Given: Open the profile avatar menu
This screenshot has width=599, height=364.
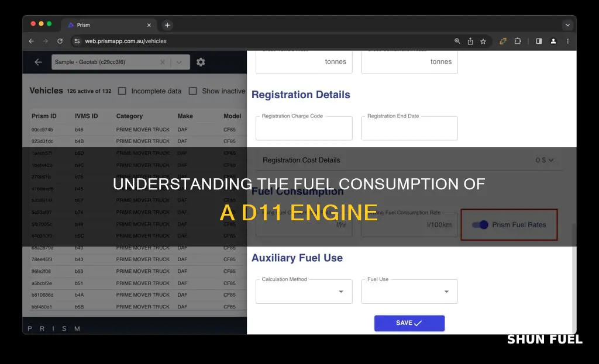Looking at the screenshot, I should tap(553, 41).
